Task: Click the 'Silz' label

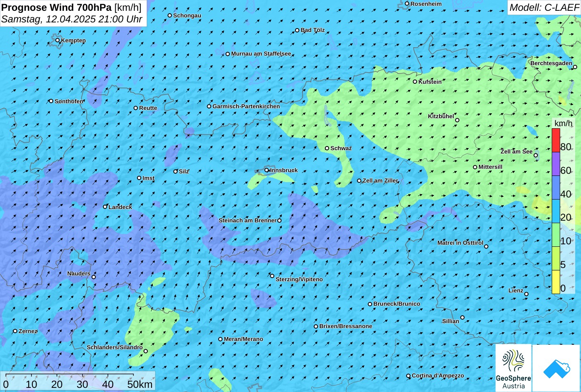Action: tap(184, 171)
